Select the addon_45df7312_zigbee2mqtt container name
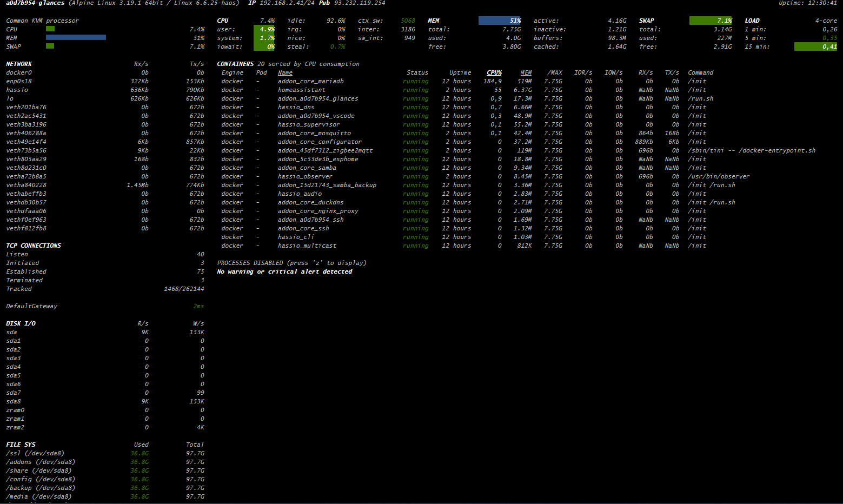The width and height of the screenshot is (843, 504). point(326,150)
